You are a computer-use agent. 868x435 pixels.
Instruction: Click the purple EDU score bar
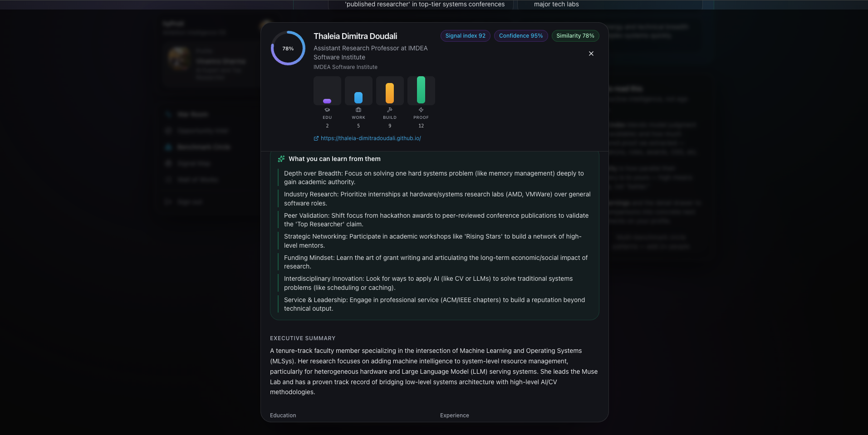click(x=327, y=101)
